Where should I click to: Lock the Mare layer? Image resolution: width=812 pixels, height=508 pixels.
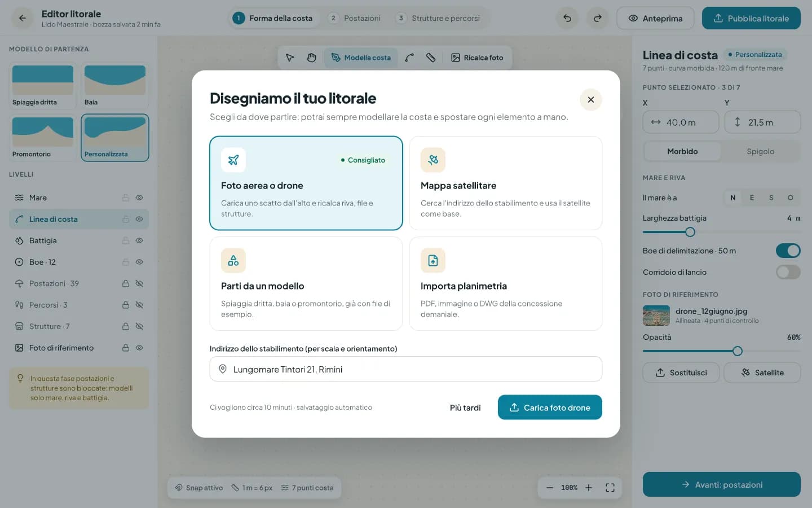(x=126, y=198)
